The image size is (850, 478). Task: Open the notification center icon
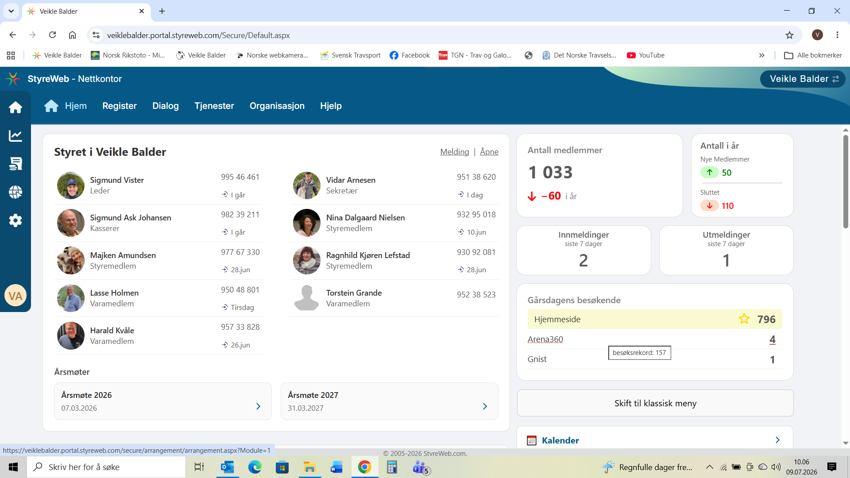coord(832,467)
